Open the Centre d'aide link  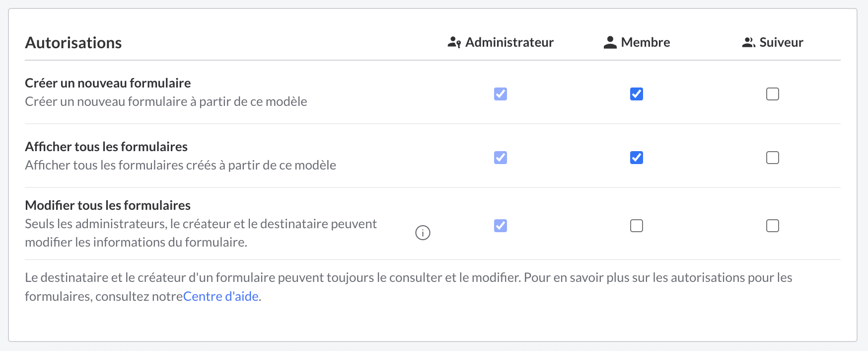click(221, 296)
